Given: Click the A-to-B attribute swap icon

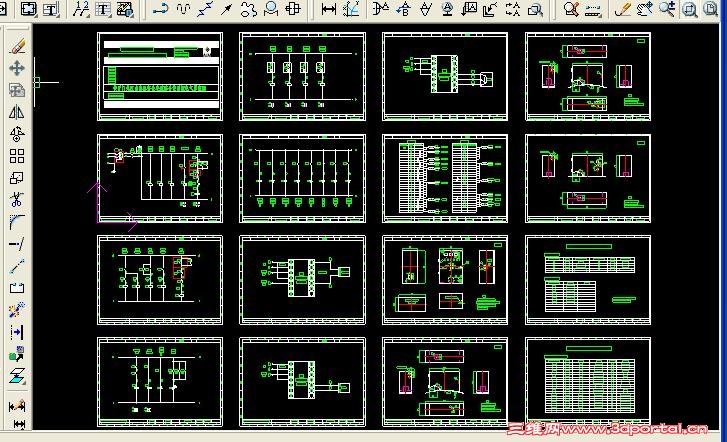Looking at the screenshot, I should click(x=403, y=9).
